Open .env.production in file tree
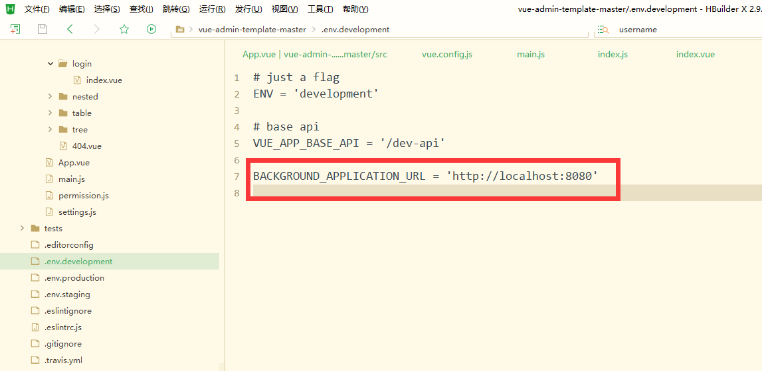This screenshot has width=762, height=371. (x=74, y=278)
